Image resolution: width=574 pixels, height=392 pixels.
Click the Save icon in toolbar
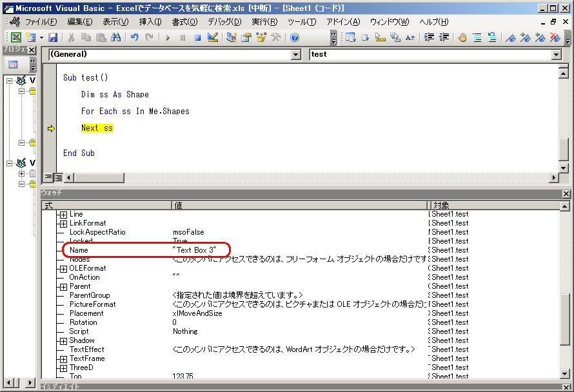click(x=53, y=38)
